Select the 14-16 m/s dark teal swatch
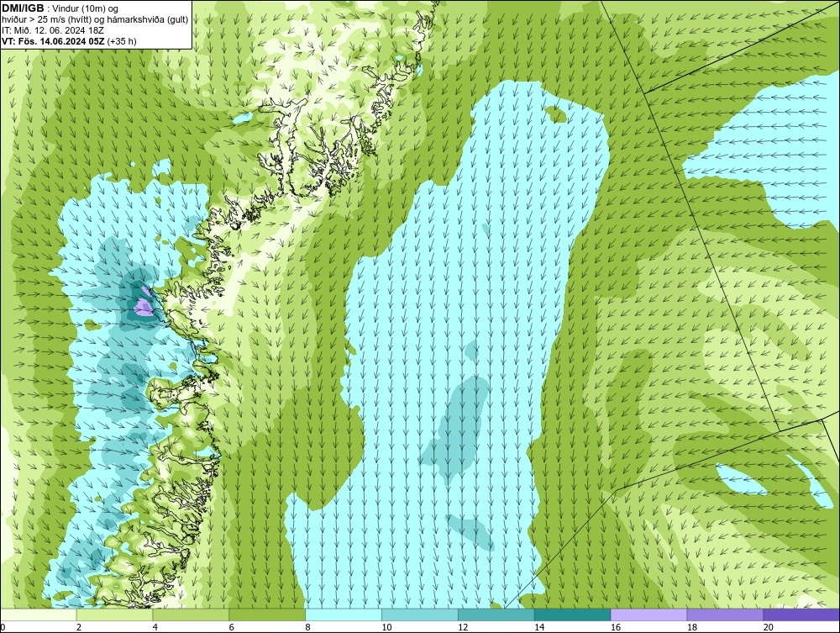 [573, 615]
